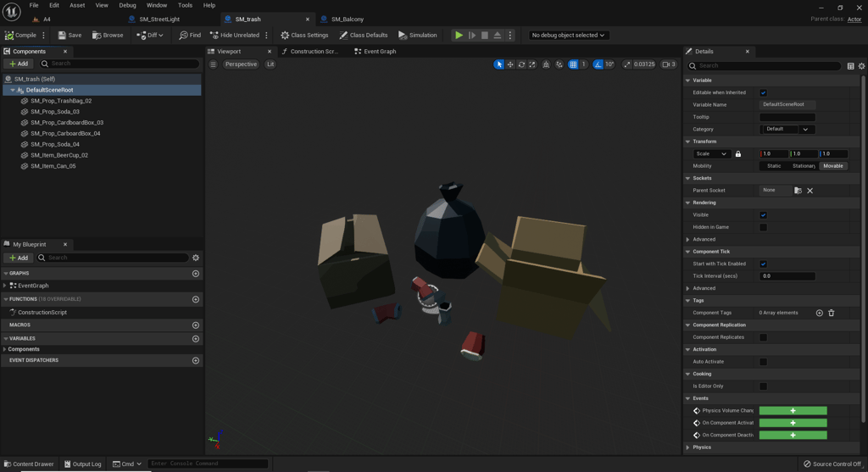
Task: Open the debug object selection dropdown
Action: coord(568,36)
